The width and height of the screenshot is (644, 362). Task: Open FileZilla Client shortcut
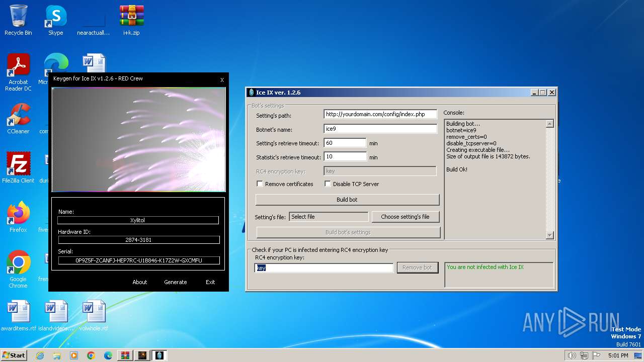click(x=18, y=168)
